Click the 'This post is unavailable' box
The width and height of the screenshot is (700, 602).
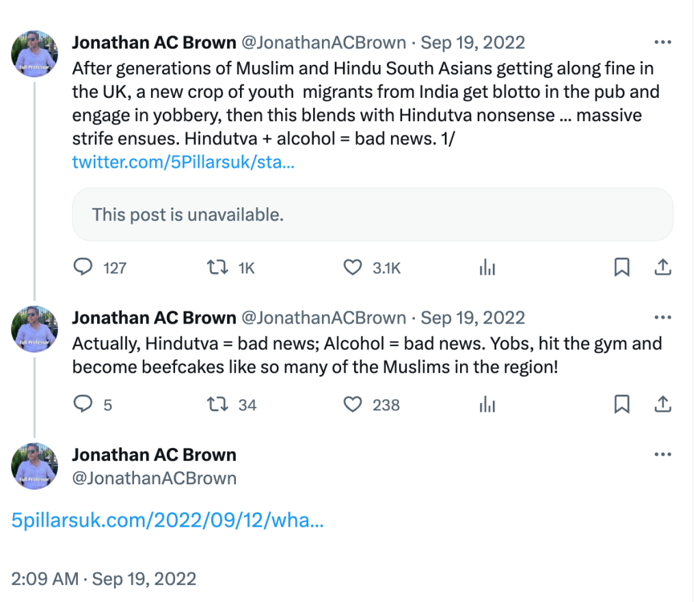[x=373, y=214]
